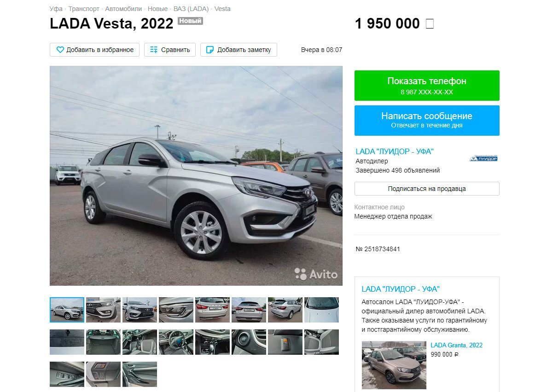The height and width of the screenshot is (392, 547).
Task: Open the ВАЗ (LADA) breadcrumb
Action: click(191, 9)
